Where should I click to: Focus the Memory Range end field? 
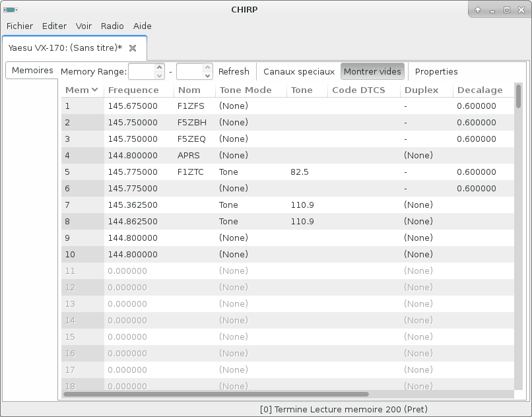coord(190,72)
